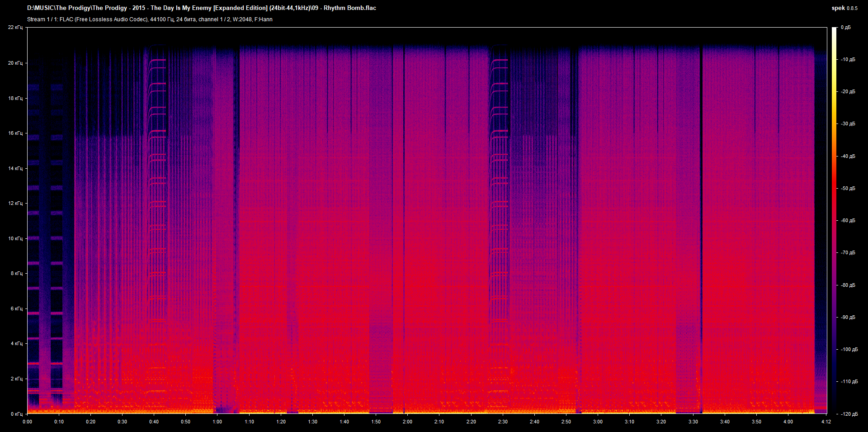
Task: Click the 0 дБ label on color scale
Action: (845, 28)
